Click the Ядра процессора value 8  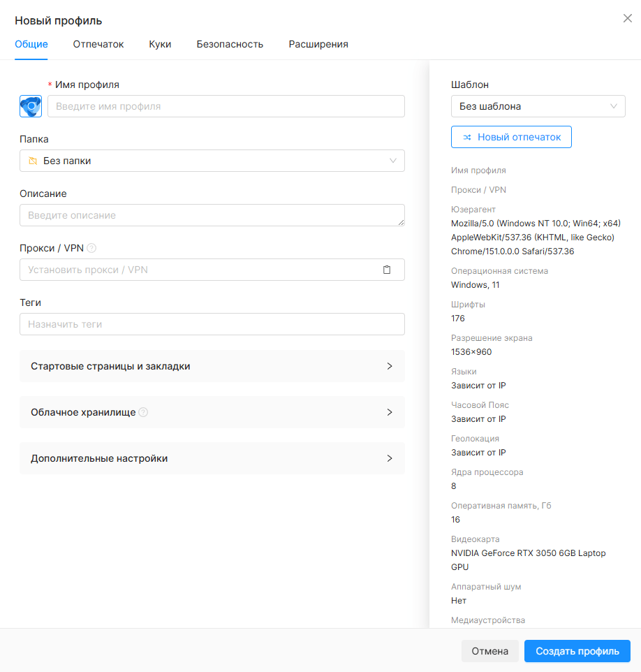[454, 486]
